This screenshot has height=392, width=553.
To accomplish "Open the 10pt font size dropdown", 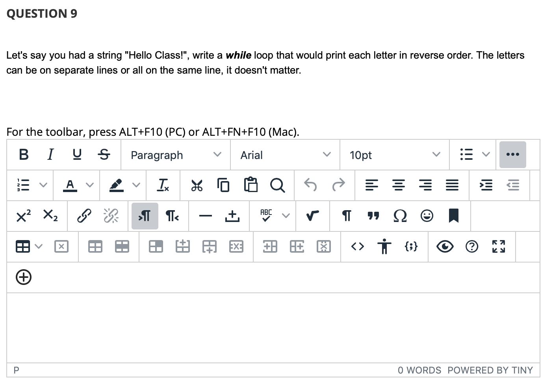I will tap(394, 155).
